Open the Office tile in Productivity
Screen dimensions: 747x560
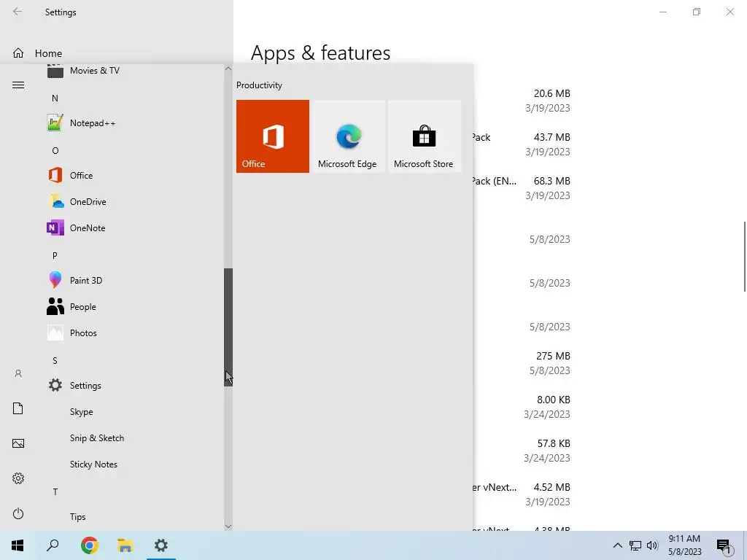coord(273,136)
